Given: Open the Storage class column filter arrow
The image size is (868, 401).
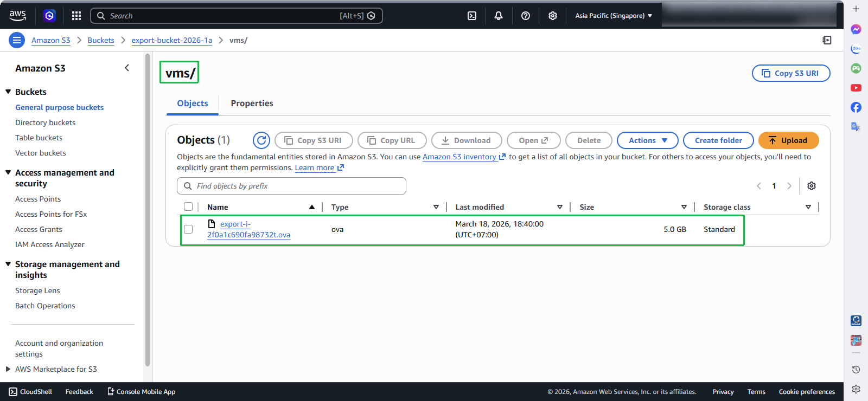Looking at the screenshot, I should [x=808, y=207].
